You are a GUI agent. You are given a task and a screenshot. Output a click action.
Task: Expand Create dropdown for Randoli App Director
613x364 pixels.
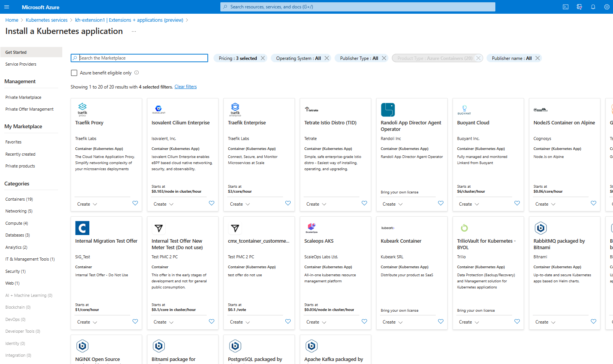point(393,204)
